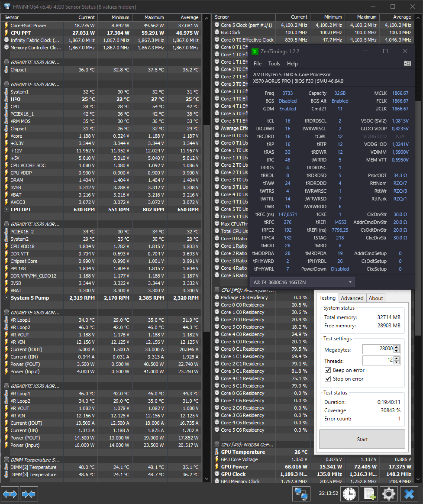
Task: Click the lightning icon beside CPU PPT
Action: point(6,33)
